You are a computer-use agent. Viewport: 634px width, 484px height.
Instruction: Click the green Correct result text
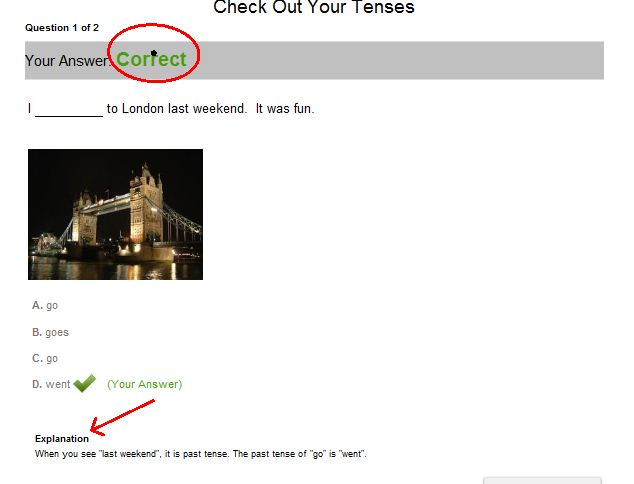tap(151, 59)
